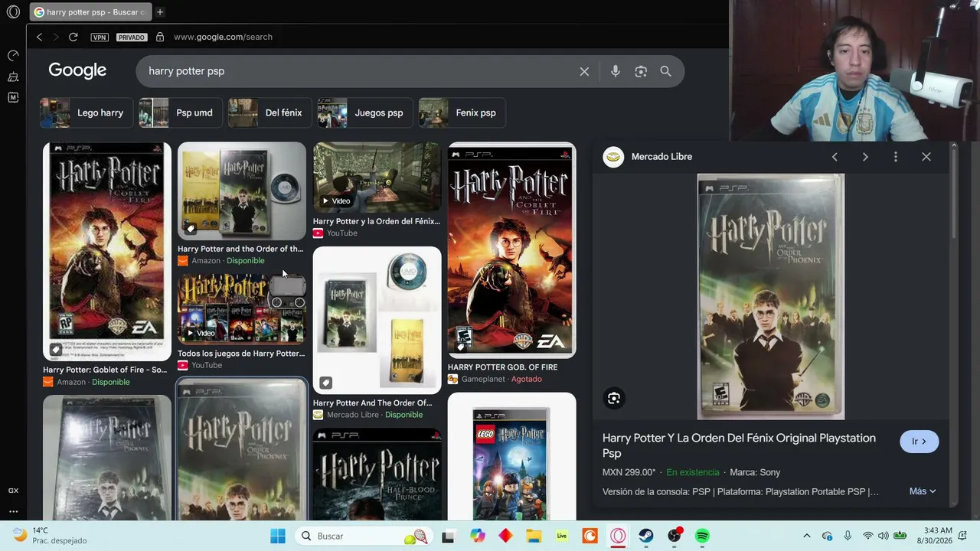Image resolution: width=980 pixels, height=551 pixels.
Task: Open the weather widget showing 14°C
Action: pos(51,536)
